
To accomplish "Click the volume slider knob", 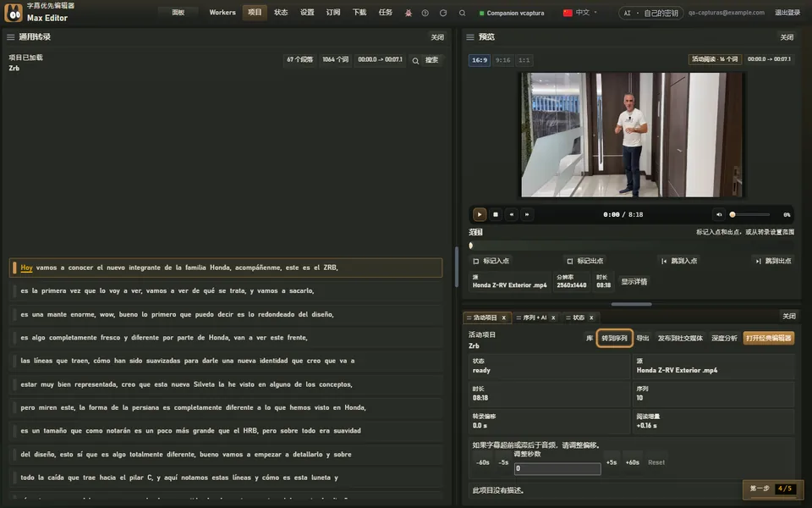I will click(732, 214).
